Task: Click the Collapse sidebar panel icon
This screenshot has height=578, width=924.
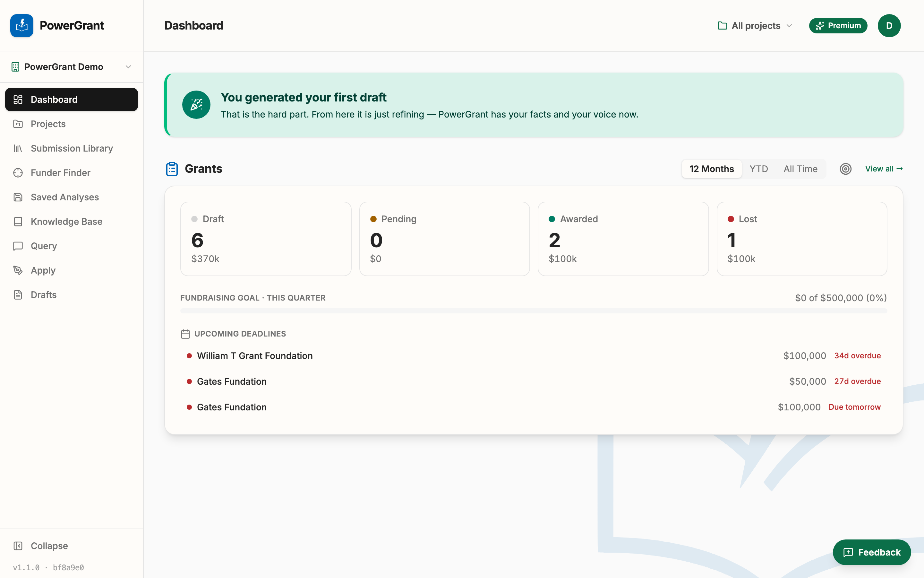Action: click(x=18, y=546)
